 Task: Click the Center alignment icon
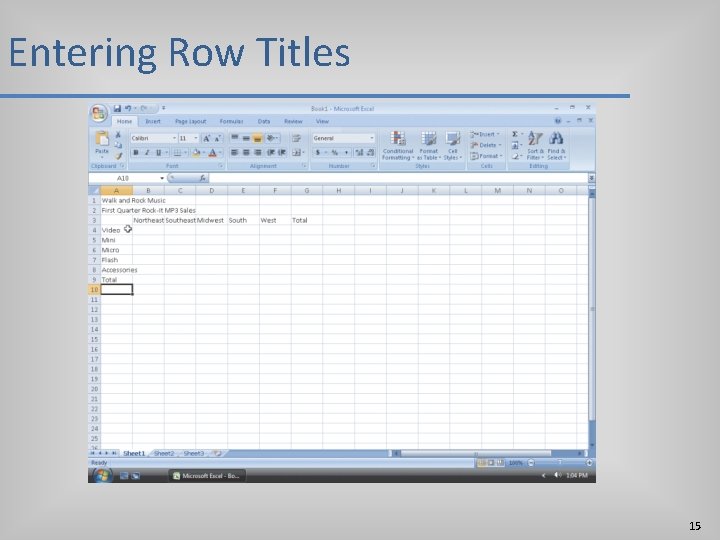246,152
